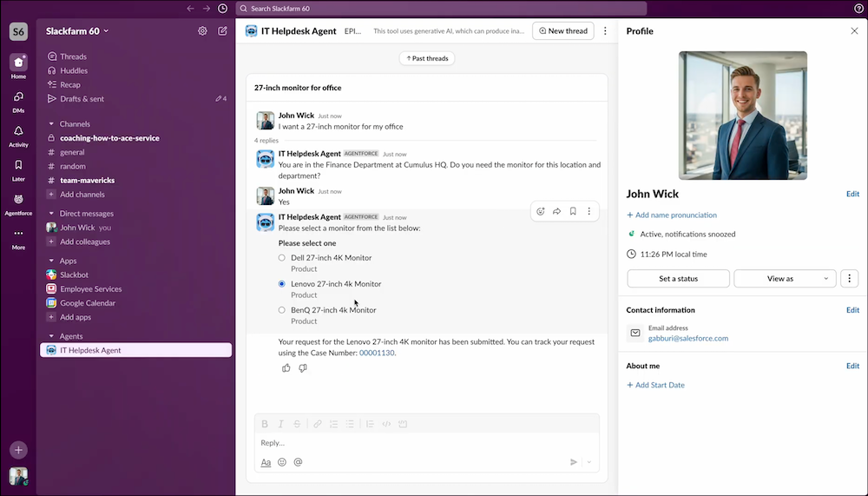Give thumbs up to the response
The height and width of the screenshot is (496, 868).
point(286,368)
